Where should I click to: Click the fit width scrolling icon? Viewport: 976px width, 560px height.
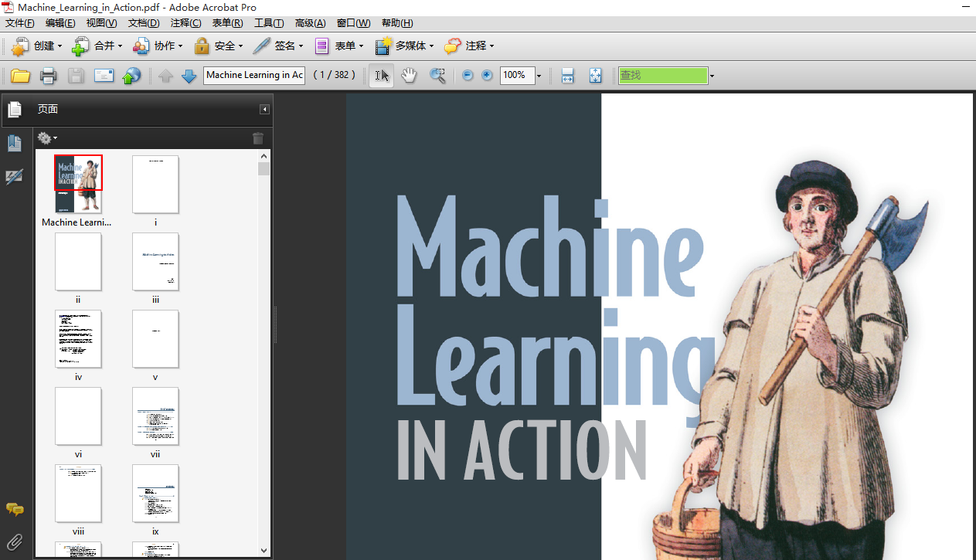click(567, 76)
